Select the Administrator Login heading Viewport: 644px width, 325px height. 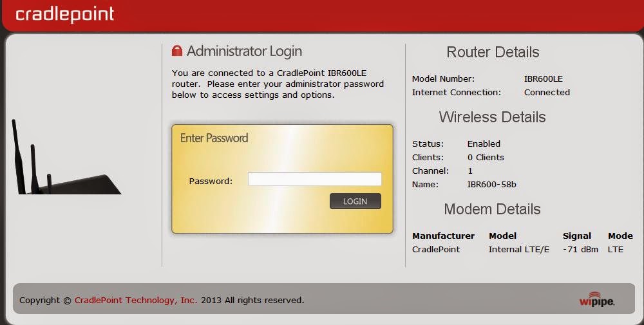tap(244, 51)
